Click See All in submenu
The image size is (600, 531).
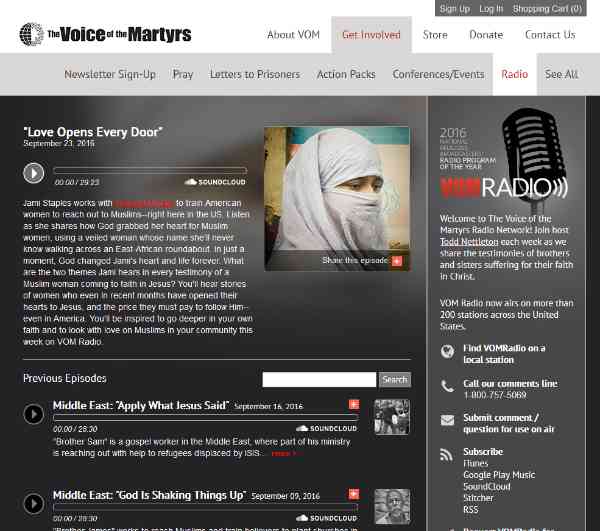click(561, 74)
